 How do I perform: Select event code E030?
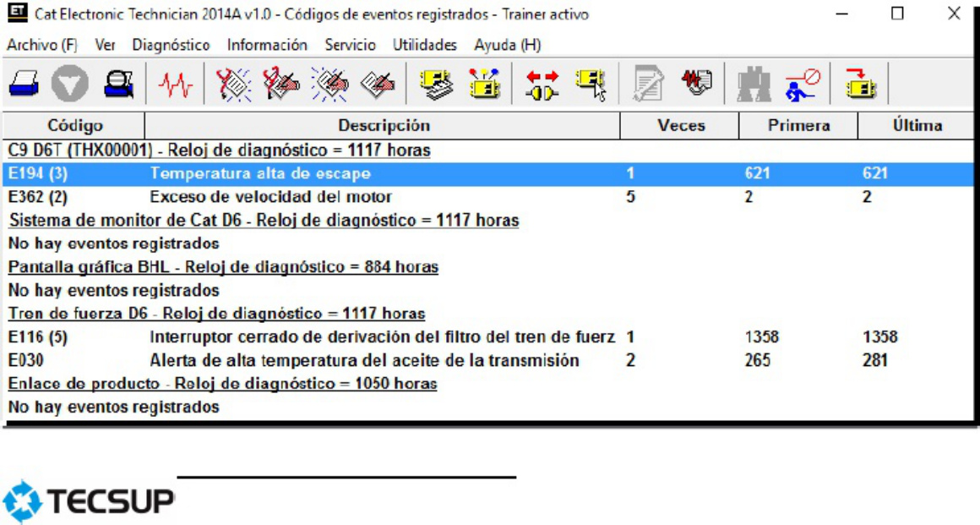pos(26,360)
